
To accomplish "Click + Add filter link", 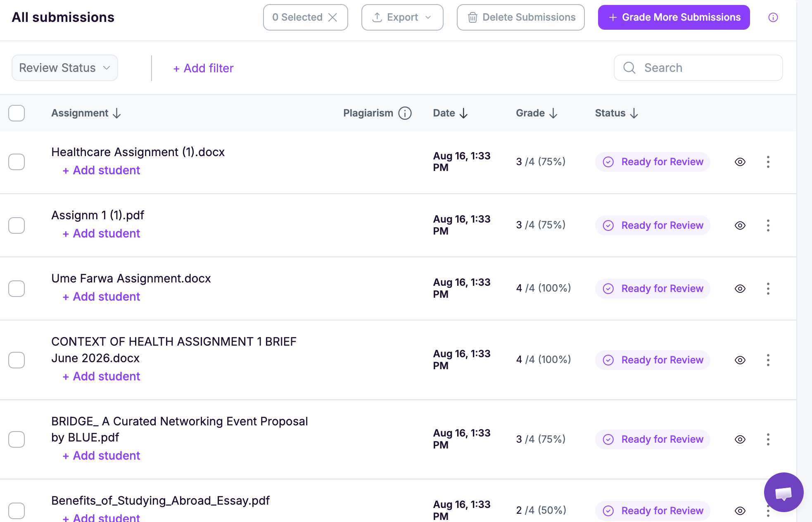I will pos(203,68).
